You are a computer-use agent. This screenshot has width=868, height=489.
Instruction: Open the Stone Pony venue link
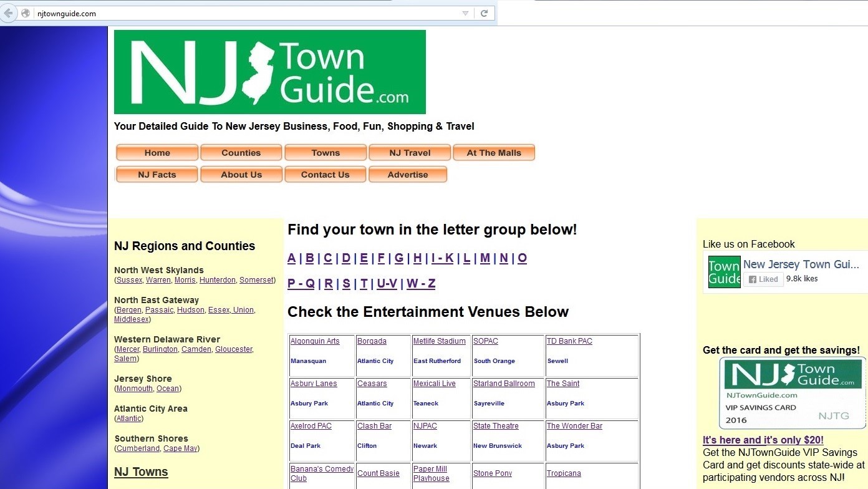[x=493, y=473]
